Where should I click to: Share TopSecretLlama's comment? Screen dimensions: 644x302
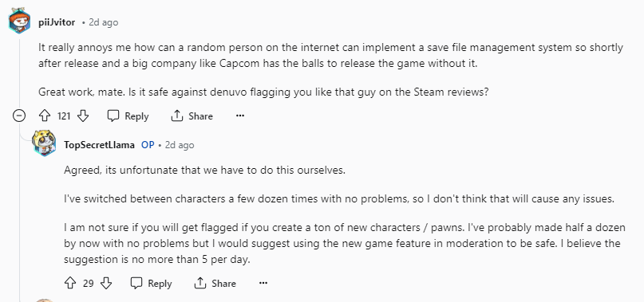click(x=215, y=283)
